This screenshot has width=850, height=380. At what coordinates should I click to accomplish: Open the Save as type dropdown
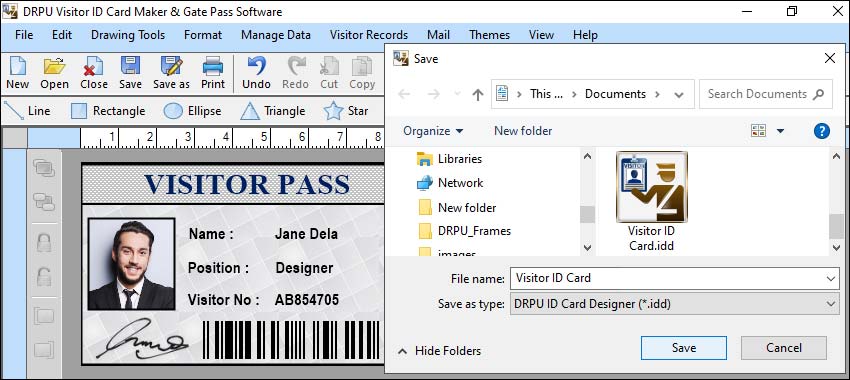click(831, 304)
